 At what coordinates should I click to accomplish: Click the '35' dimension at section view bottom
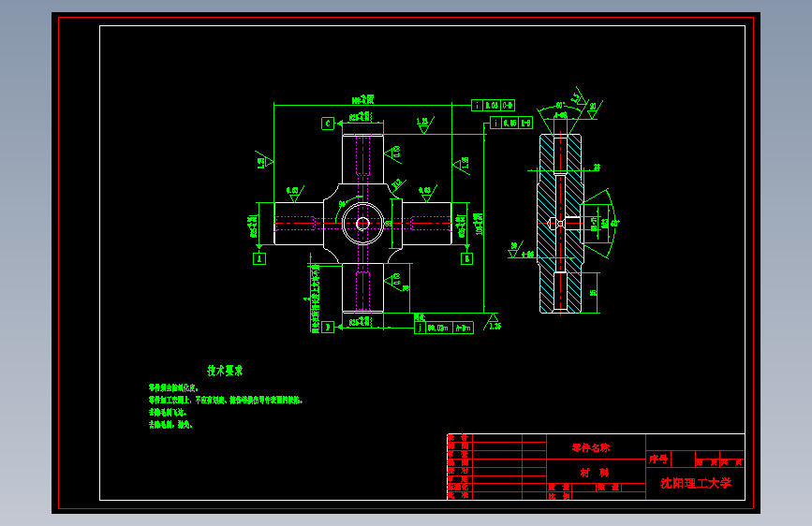(x=594, y=293)
